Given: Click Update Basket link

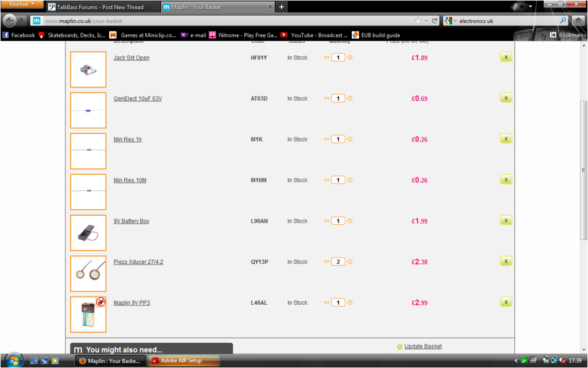Looking at the screenshot, I should pyautogui.click(x=423, y=346).
